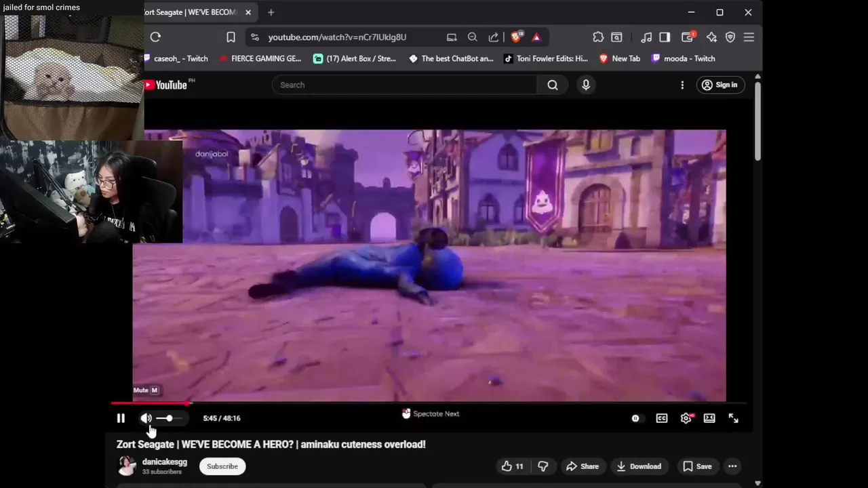868x488 pixels.
Task: Open Brave Rewards triangle icon
Action: 536,37
